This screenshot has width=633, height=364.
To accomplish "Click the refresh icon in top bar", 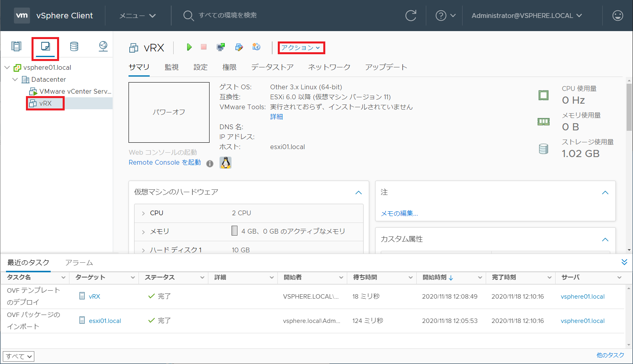I will [411, 16].
